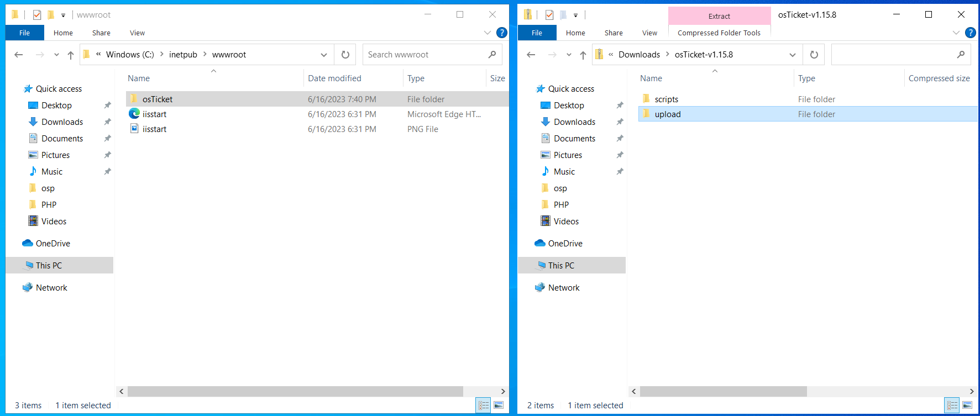980x416 pixels.
Task: Sort by Compressed size column header
Action: (939, 78)
